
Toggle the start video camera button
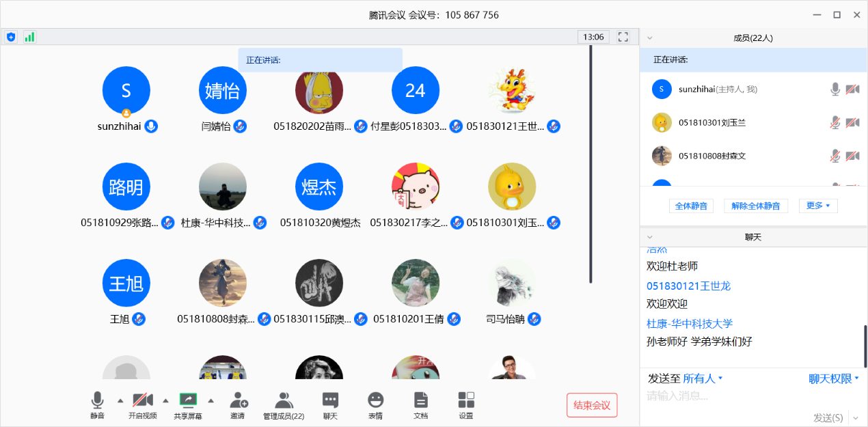click(142, 400)
